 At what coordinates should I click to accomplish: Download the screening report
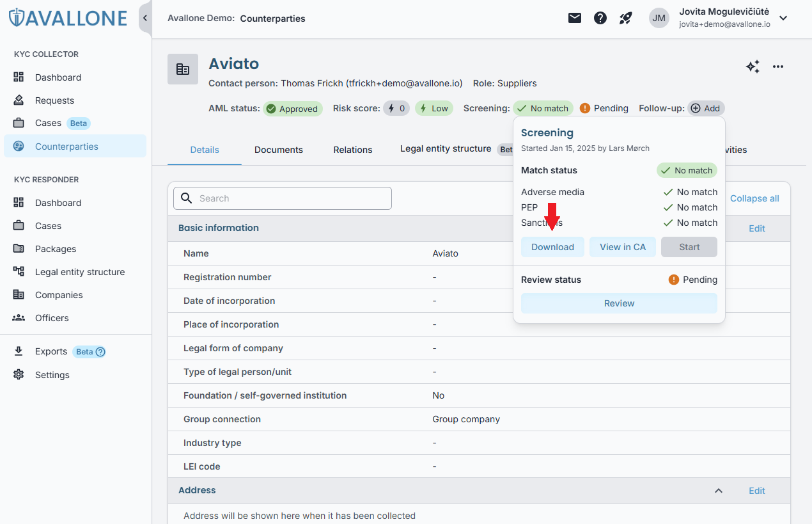552,247
